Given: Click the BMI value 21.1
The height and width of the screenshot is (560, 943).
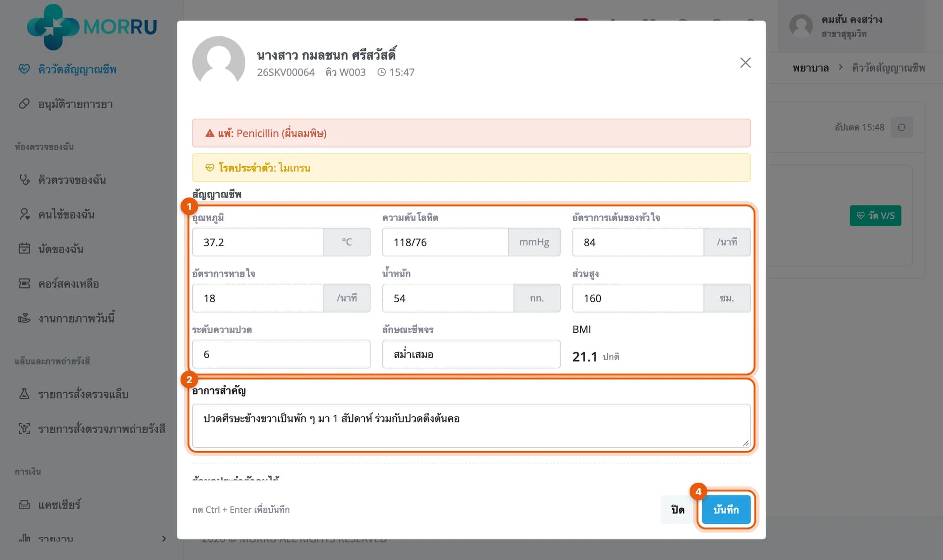Looking at the screenshot, I should point(585,357).
